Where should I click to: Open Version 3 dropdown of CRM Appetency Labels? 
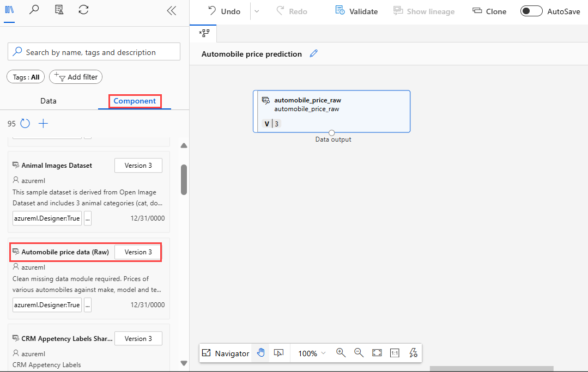[138, 338]
